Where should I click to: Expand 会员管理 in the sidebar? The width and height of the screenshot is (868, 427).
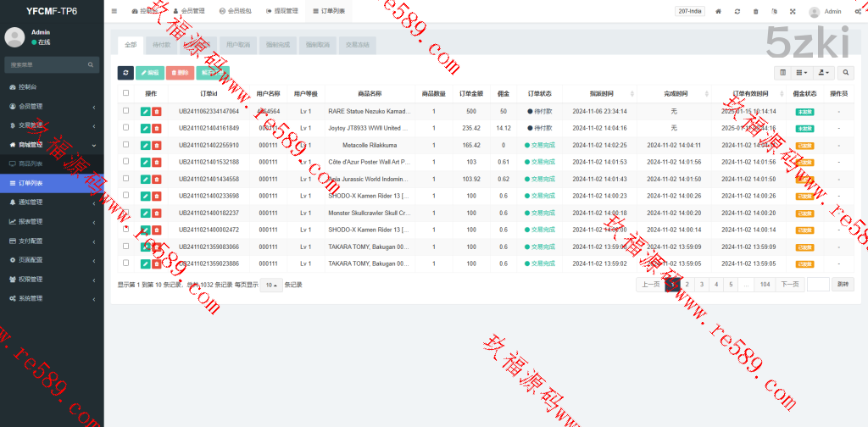(x=51, y=106)
